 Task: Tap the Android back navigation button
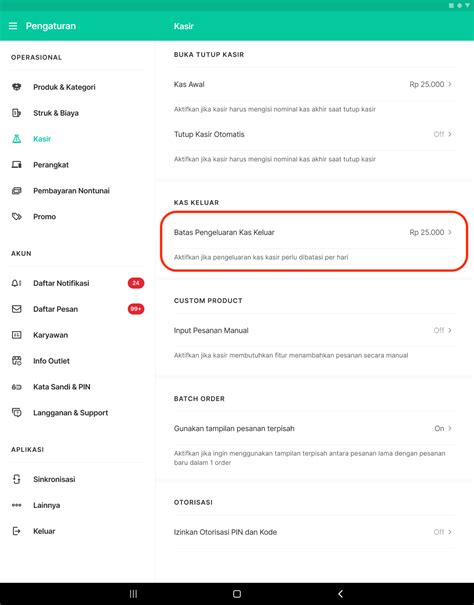(340, 594)
